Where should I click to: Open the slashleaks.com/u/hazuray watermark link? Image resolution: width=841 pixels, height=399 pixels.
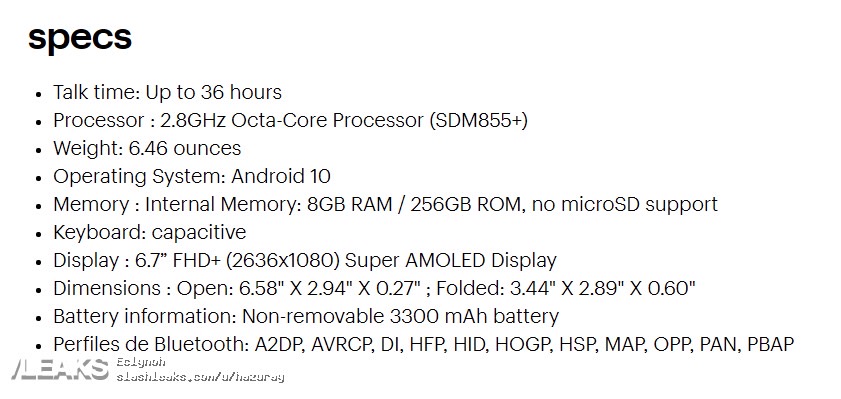[x=200, y=377]
